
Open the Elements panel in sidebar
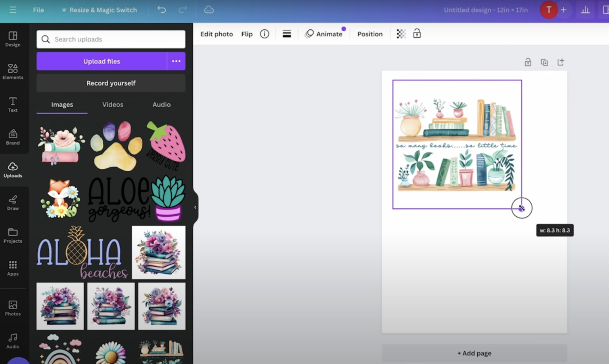pos(13,72)
